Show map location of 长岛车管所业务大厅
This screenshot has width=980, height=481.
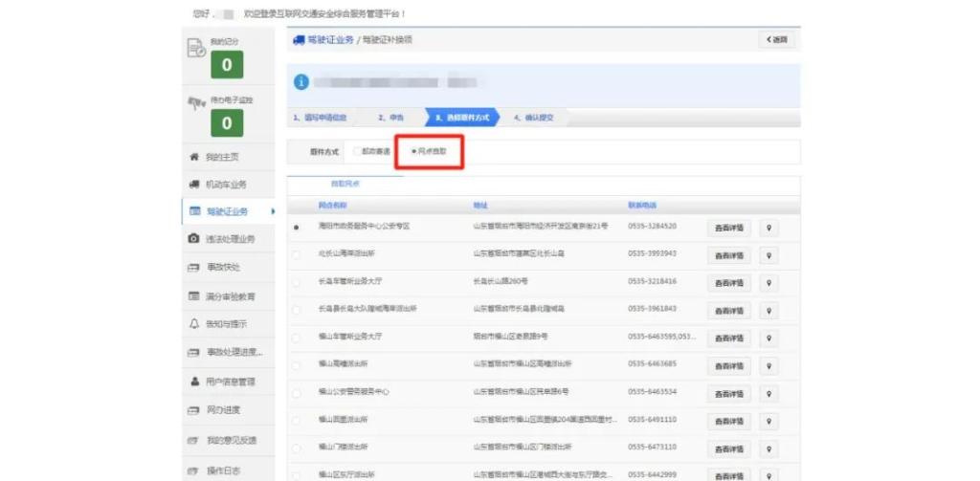pyautogui.click(x=768, y=283)
